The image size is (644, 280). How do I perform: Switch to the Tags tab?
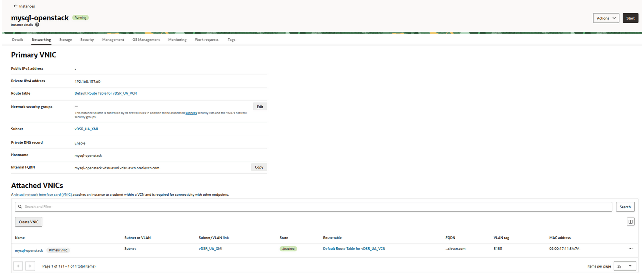[231, 40]
